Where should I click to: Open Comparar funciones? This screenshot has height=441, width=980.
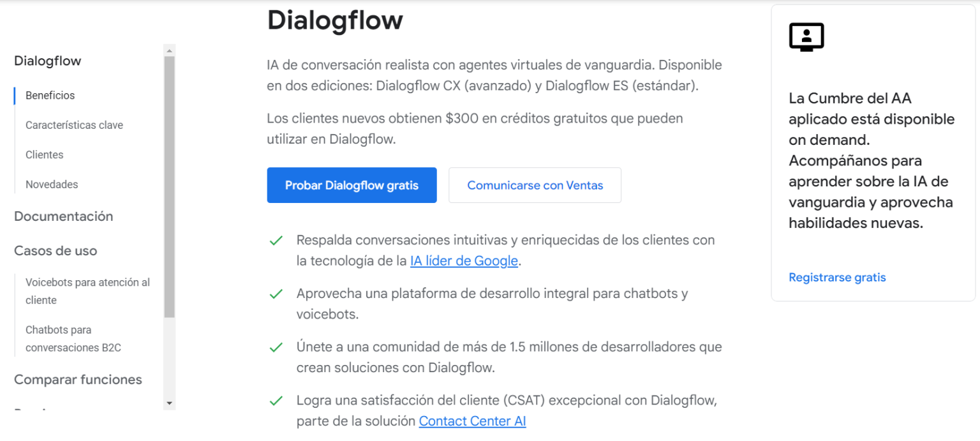click(x=78, y=379)
